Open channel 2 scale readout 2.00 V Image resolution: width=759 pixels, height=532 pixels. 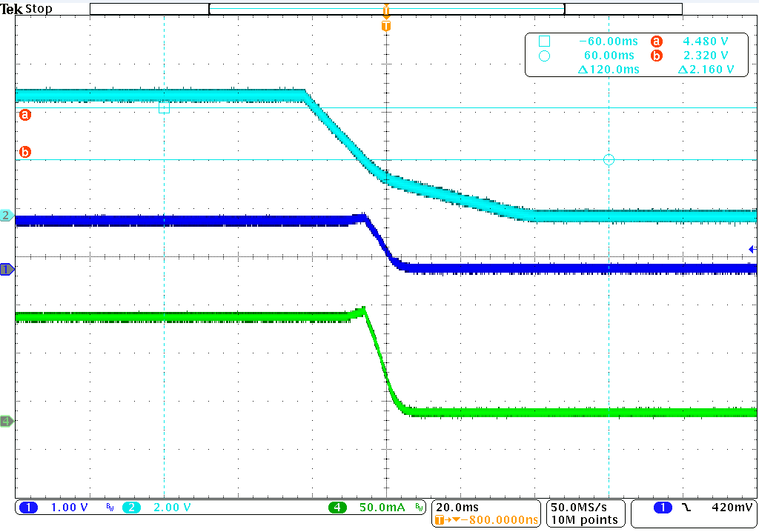171,508
